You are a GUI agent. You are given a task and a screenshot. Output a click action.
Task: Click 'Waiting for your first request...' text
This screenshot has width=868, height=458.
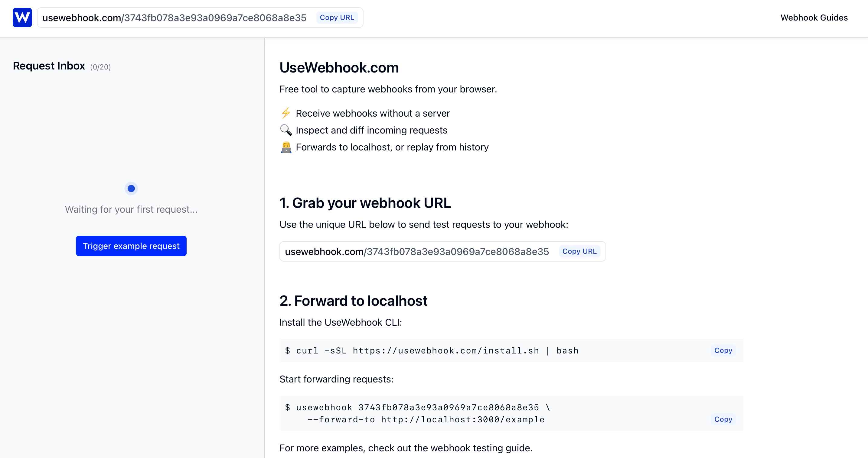pos(131,209)
